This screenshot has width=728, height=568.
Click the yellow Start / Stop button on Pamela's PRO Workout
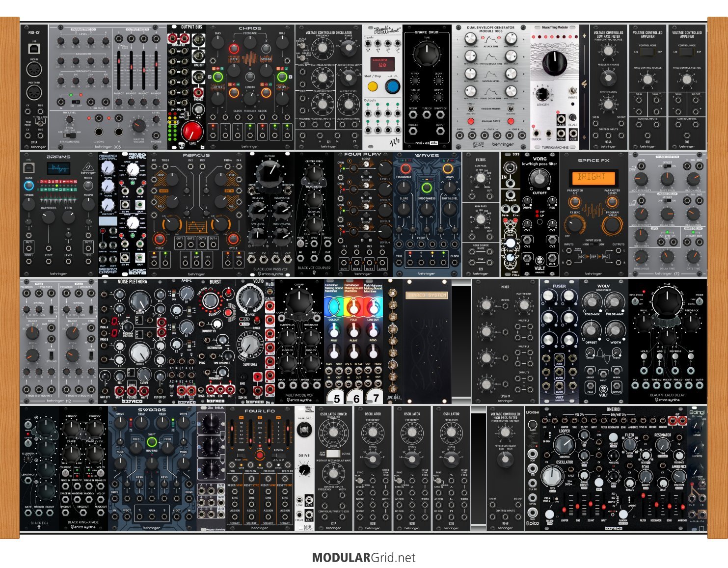(373, 87)
